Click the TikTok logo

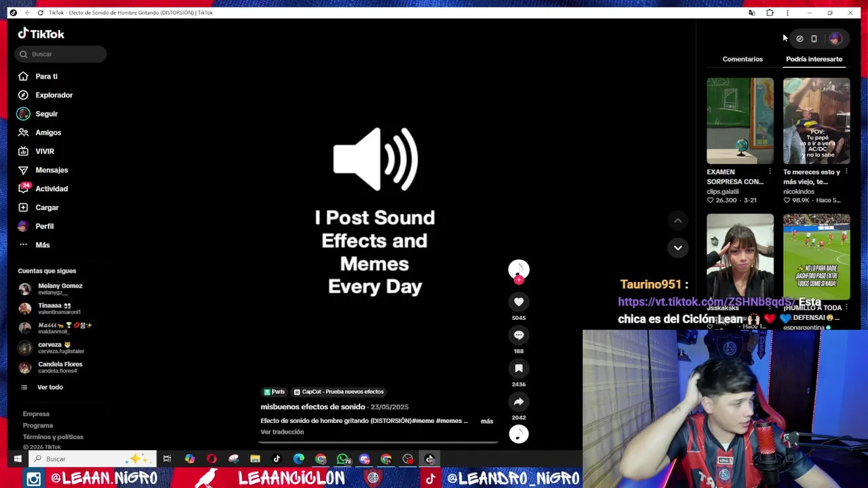pyautogui.click(x=41, y=34)
